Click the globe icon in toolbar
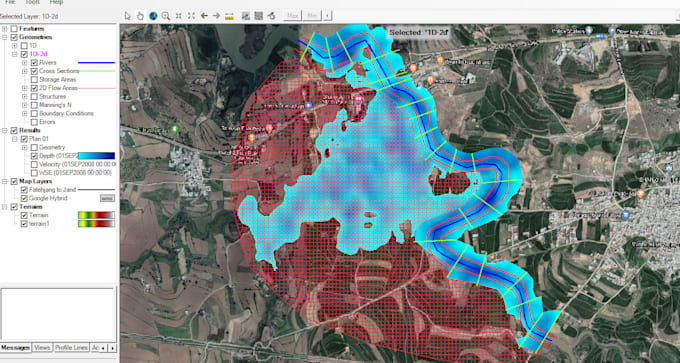 153,16
